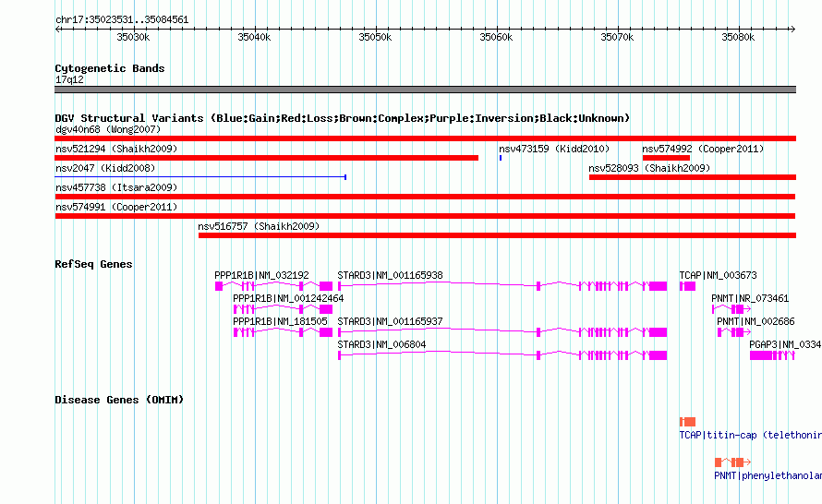Click the dgv40n68 (Wong2007) variant label
The height and width of the screenshot is (504, 822).
[108, 129]
